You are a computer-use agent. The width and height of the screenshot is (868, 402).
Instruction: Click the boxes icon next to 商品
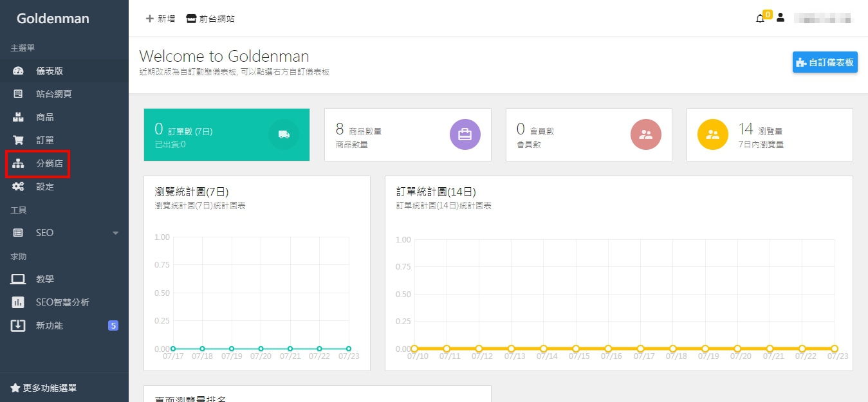click(x=18, y=117)
